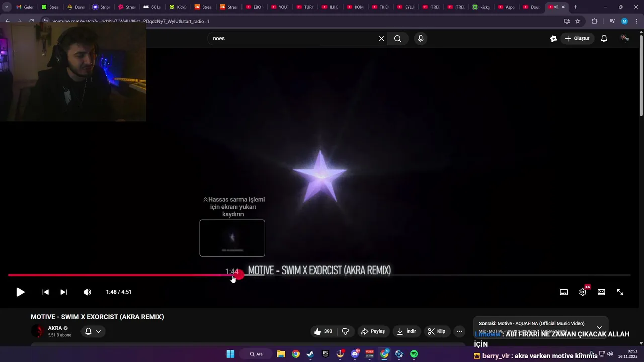Viewport: 644px width, 362px height.
Task: Click the red playhead scrubber knob
Action: point(238,275)
